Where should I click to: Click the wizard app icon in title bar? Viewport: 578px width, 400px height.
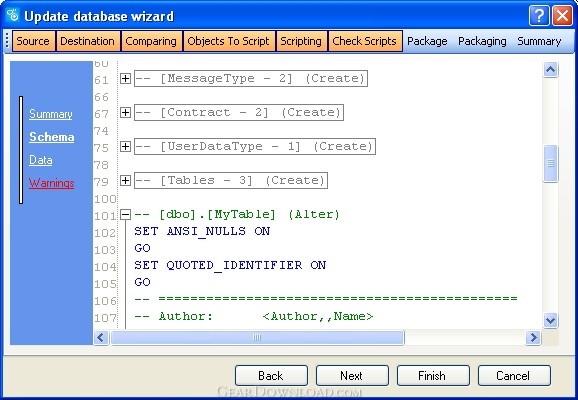pyautogui.click(x=13, y=15)
